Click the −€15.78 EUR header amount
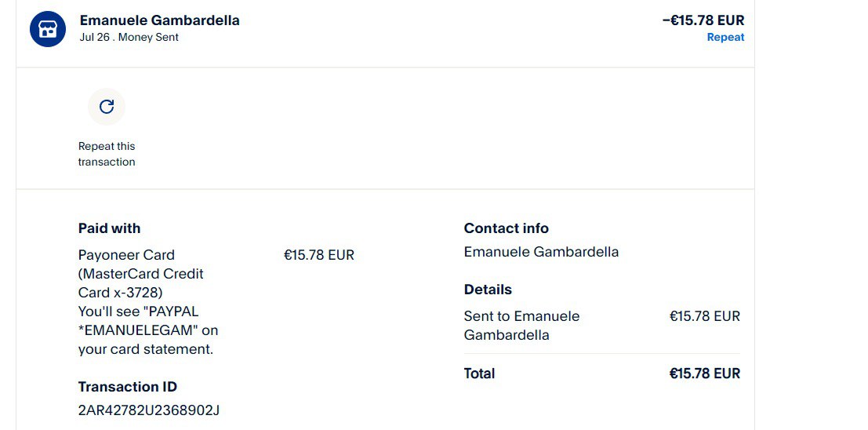This screenshot has width=868, height=430. tap(703, 20)
